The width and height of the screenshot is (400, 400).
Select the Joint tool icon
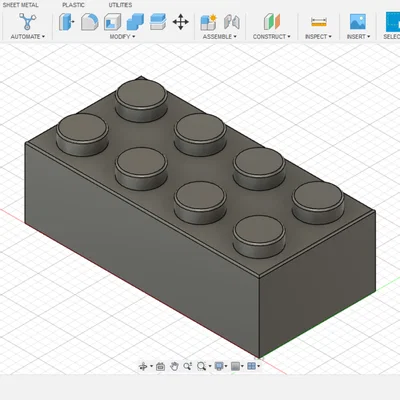click(232, 22)
